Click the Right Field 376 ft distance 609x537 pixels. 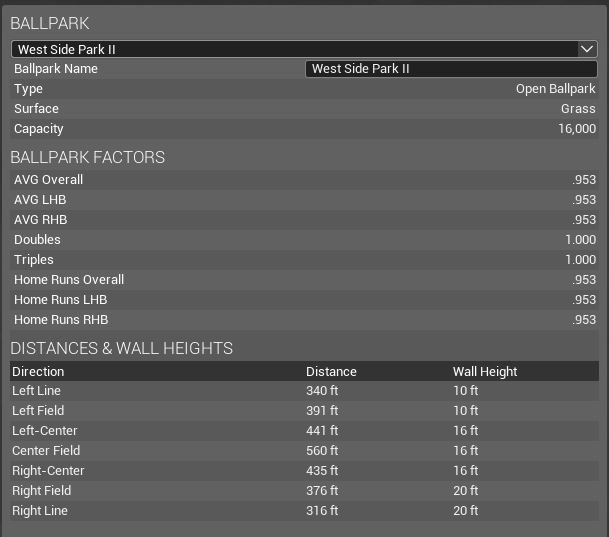322,491
